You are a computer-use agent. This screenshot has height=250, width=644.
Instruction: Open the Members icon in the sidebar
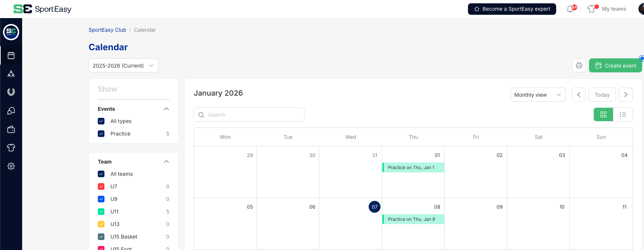(x=11, y=73)
